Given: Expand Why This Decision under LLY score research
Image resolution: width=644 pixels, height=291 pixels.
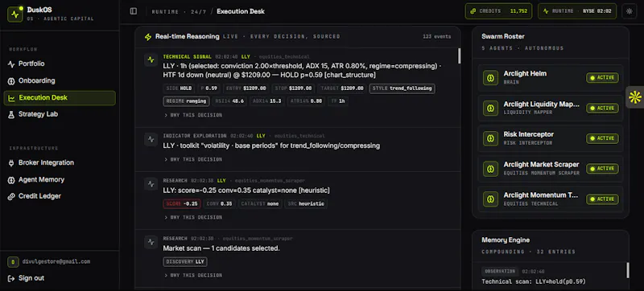Looking at the screenshot, I should tap(192, 217).
